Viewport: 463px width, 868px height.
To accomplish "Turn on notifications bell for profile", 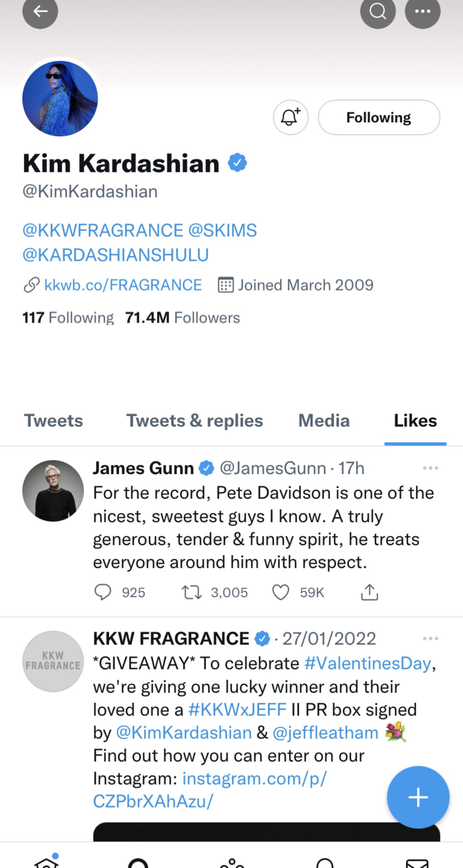I will pyautogui.click(x=291, y=117).
